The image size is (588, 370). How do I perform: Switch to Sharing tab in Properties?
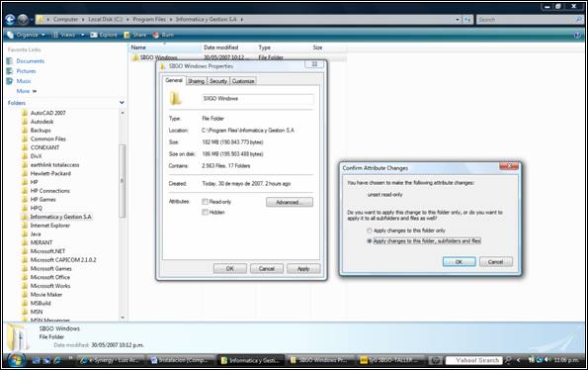(196, 81)
